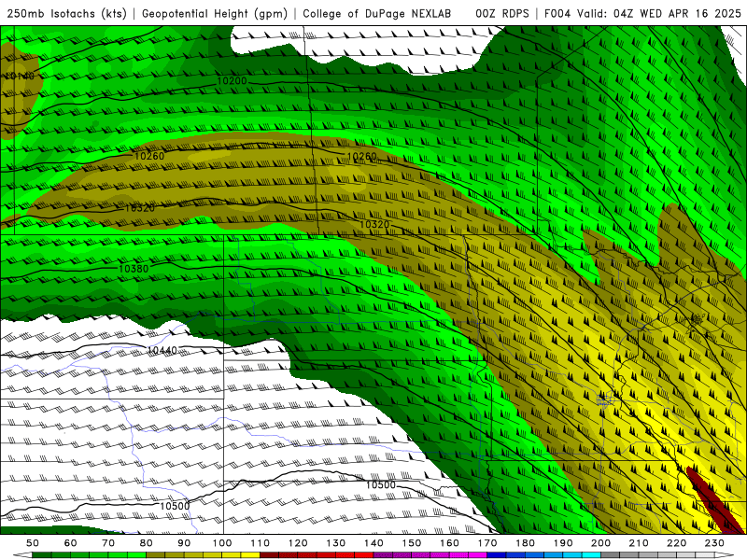The width and height of the screenshot is (747, 560).
Task: Click the western 10320 contour label
Action: click(x=139, y=208)
